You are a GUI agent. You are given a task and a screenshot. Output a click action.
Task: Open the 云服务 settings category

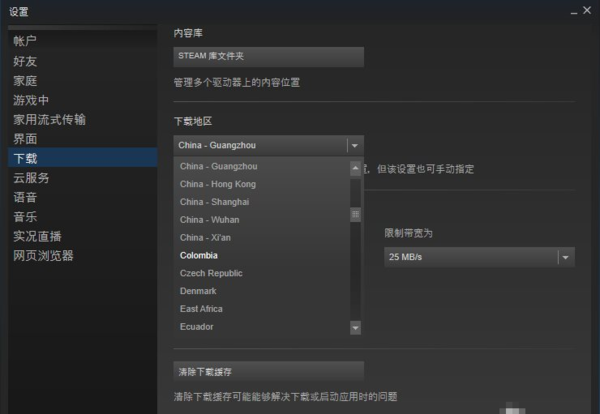(x=82, y=178)
